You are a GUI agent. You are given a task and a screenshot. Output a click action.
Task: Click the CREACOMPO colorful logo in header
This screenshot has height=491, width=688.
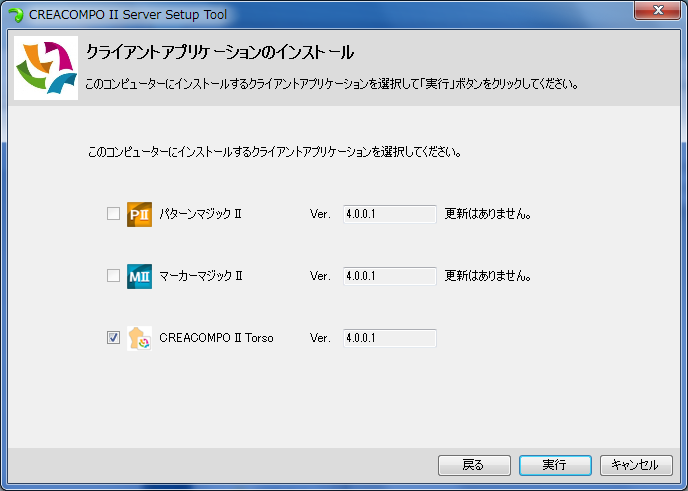coord(45,68)
